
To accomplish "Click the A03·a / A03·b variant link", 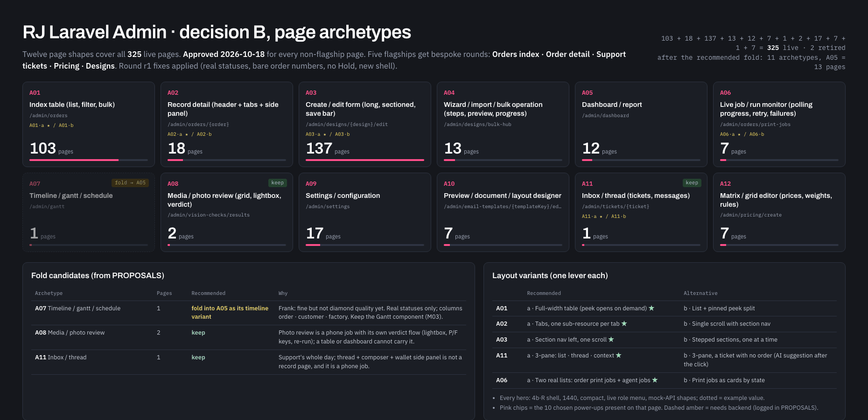I will click(328, 134).
